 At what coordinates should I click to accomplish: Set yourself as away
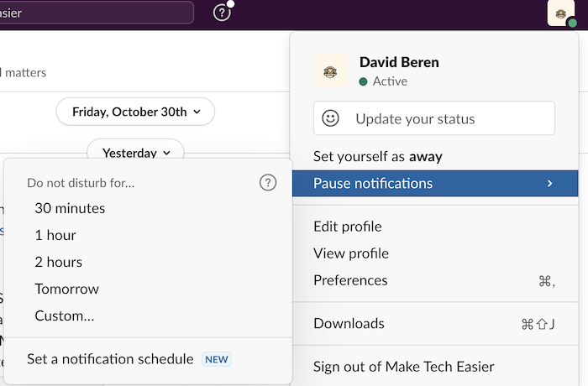pyautogui.click(x=435, y=156)
